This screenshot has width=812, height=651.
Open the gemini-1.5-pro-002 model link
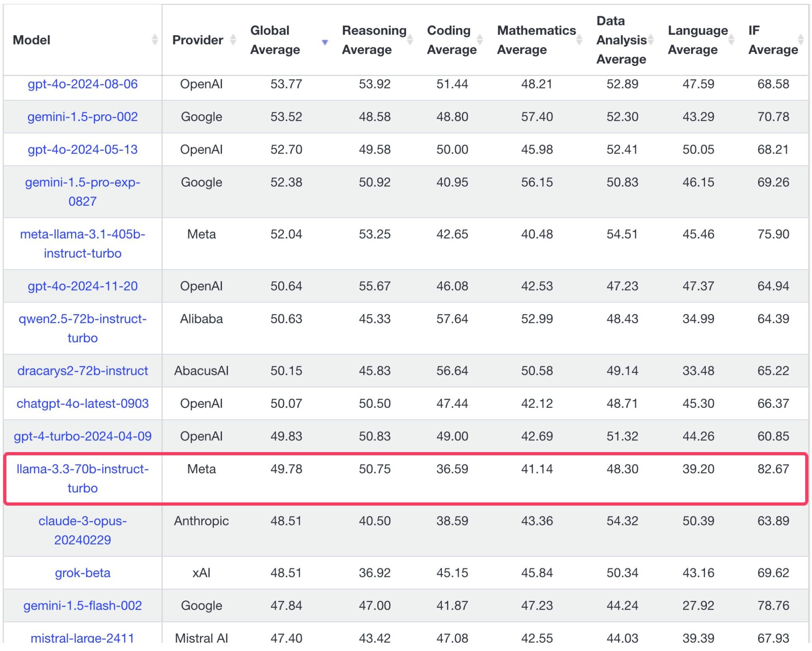(82, 117)
